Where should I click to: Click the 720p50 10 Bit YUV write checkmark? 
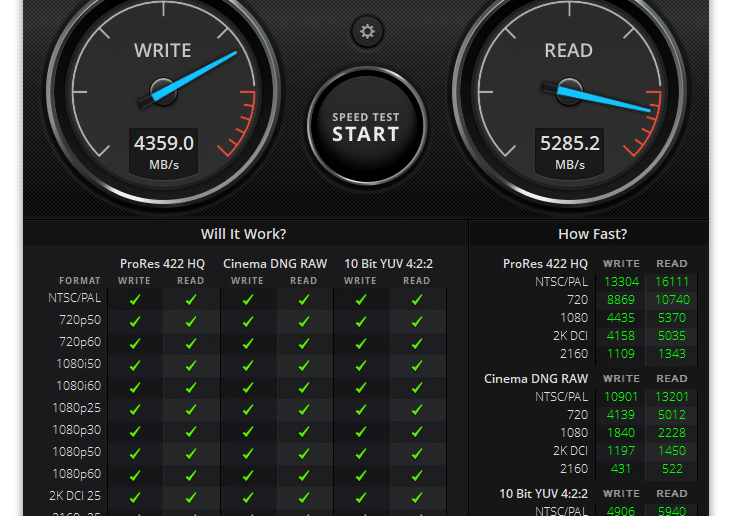click(x=360, y=321)
